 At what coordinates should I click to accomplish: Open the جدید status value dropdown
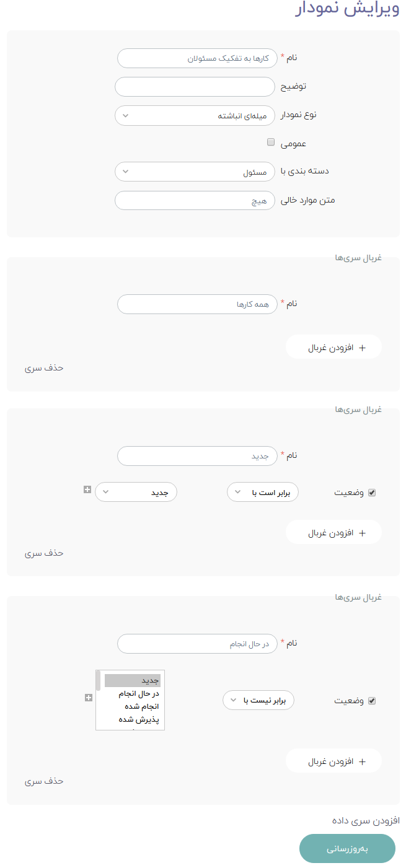136,493
